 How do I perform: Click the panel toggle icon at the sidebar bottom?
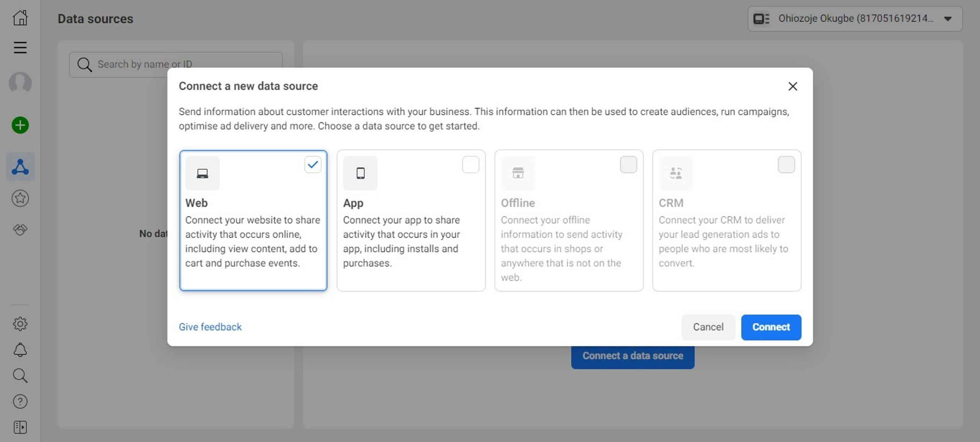(20, 427)
